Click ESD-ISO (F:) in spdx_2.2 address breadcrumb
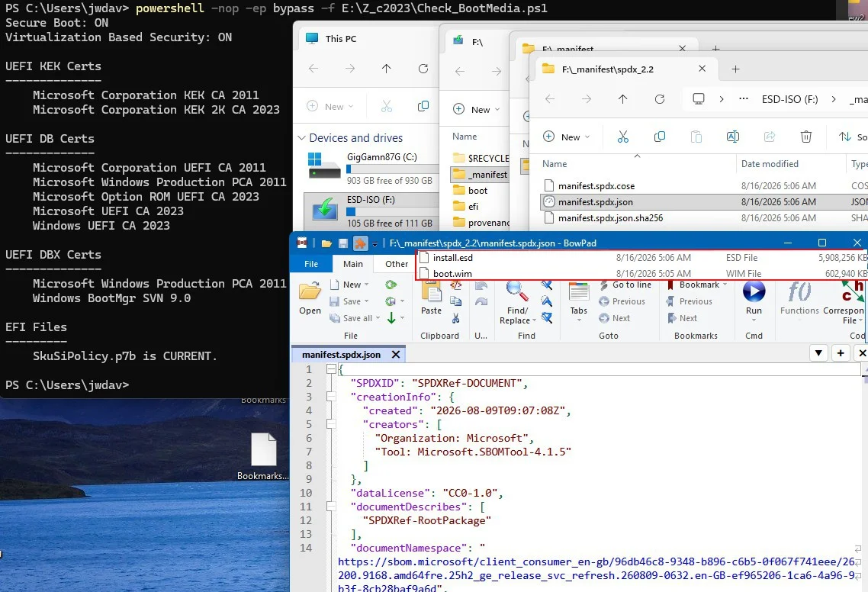 pyautogui.click(x=789, y=99)
